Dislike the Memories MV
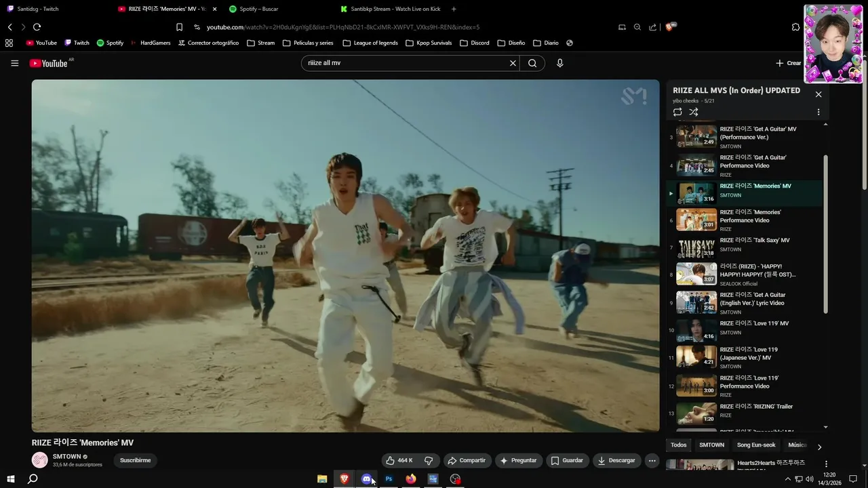 pos(429,460)
